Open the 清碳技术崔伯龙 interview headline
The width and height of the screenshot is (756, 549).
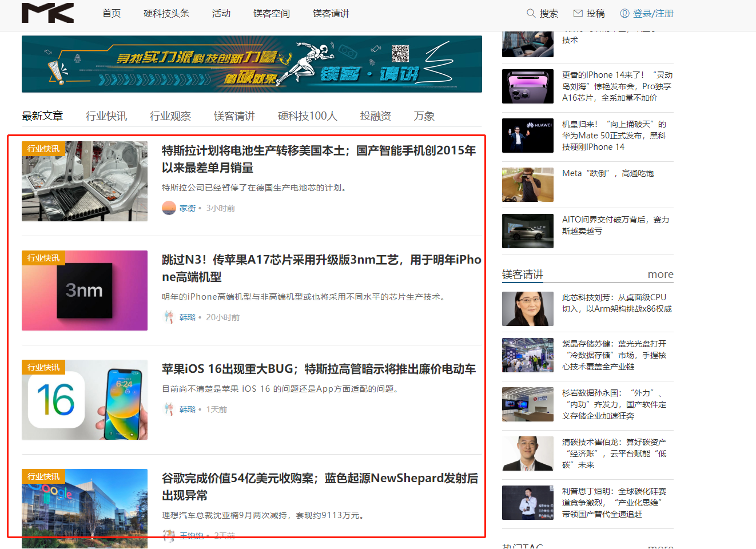click(614, 453)
